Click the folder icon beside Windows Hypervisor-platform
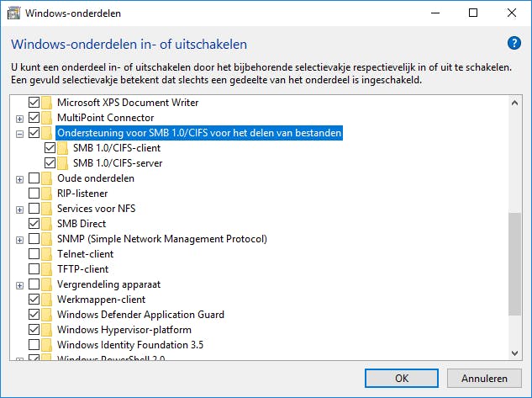 tap(47, 330)
